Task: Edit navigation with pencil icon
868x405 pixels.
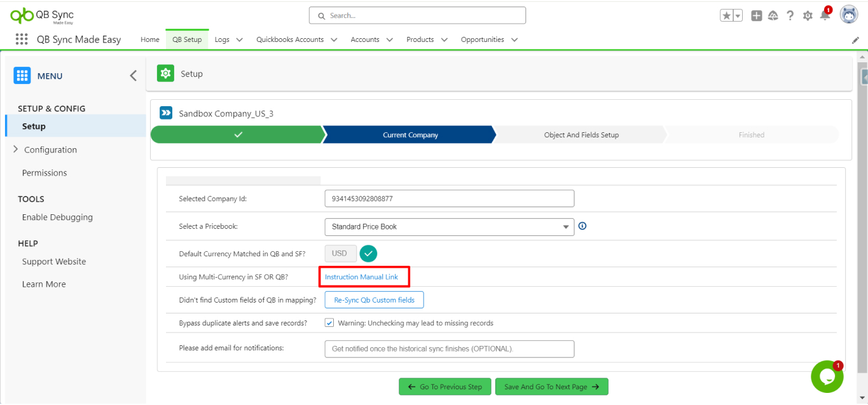Action: click(x=855, y=39)
